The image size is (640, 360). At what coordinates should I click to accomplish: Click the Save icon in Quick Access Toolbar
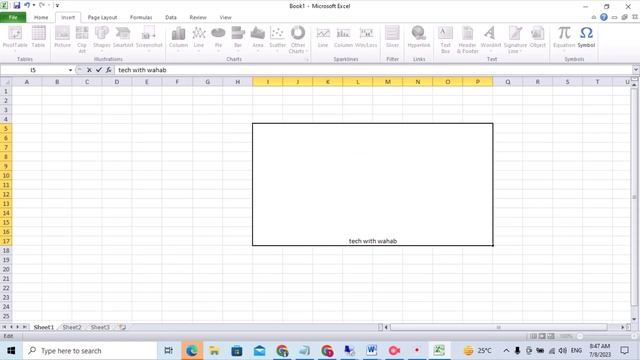(17, 6)
